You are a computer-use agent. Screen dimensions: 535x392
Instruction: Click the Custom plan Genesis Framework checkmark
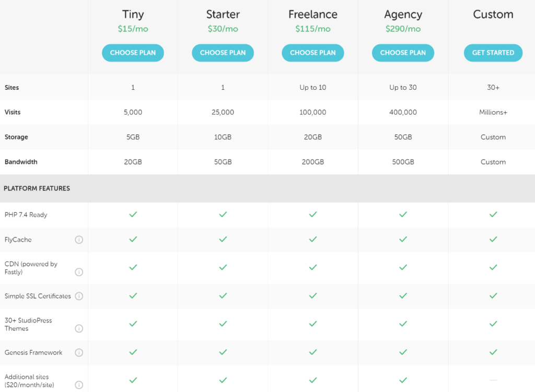(493, 352)
